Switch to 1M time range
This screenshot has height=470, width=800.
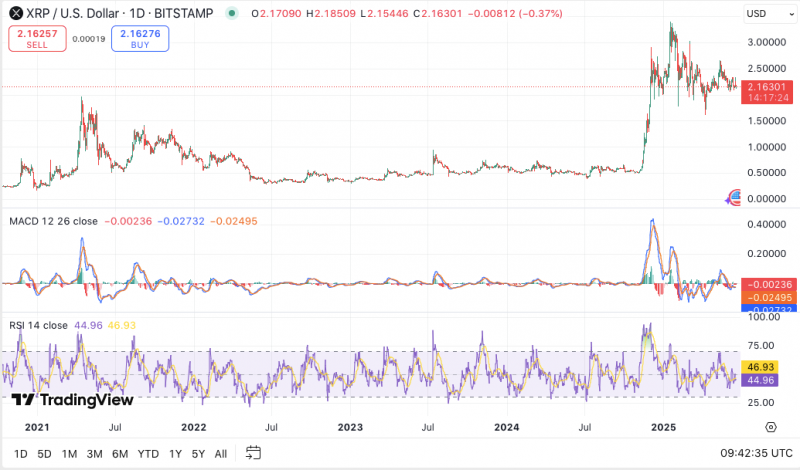(69, 454)
